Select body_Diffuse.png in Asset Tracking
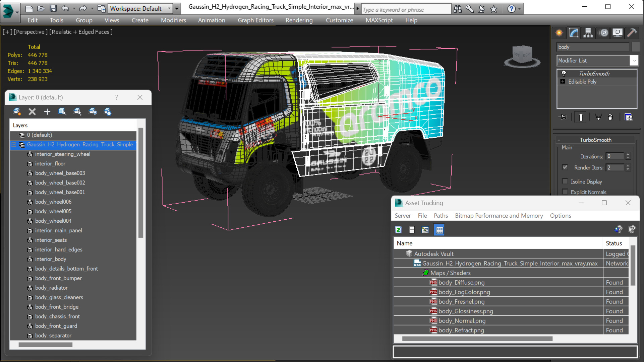Viewport: 644px width, 362px height. [461, 282]
